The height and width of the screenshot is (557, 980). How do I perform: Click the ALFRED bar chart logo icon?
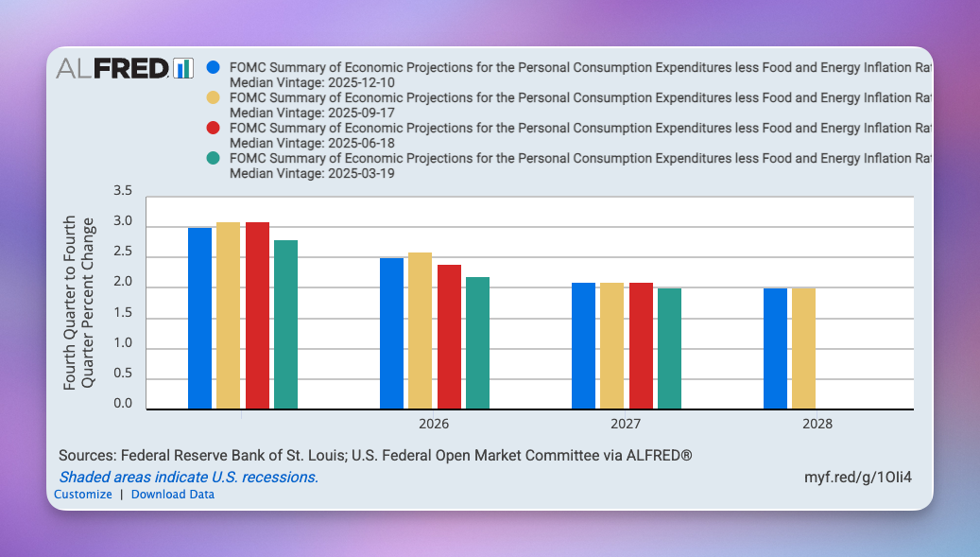(183, 67)
